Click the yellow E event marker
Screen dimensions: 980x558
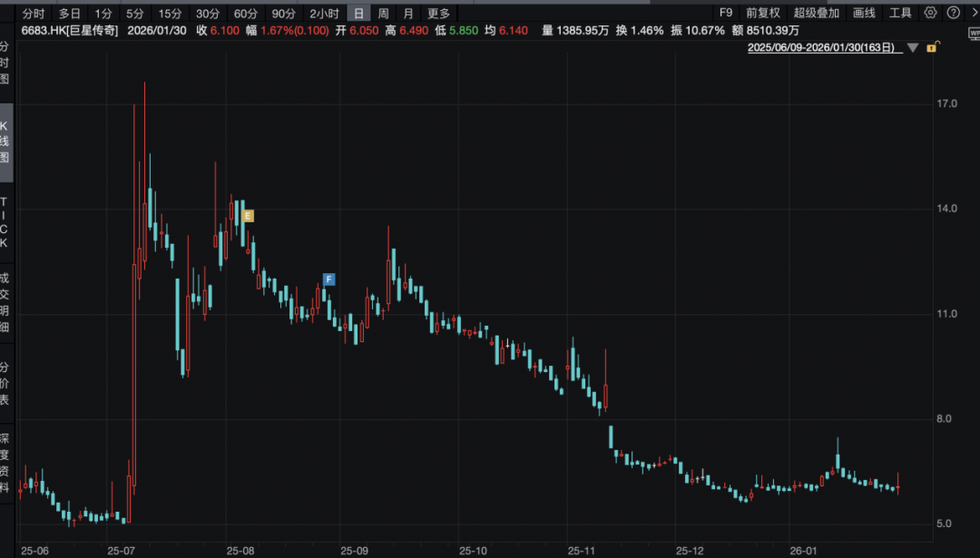click(248, 216)
